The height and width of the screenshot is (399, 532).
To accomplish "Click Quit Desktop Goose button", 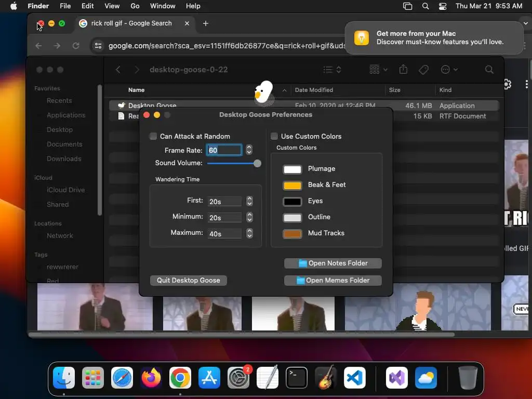I will coord(188,280).
